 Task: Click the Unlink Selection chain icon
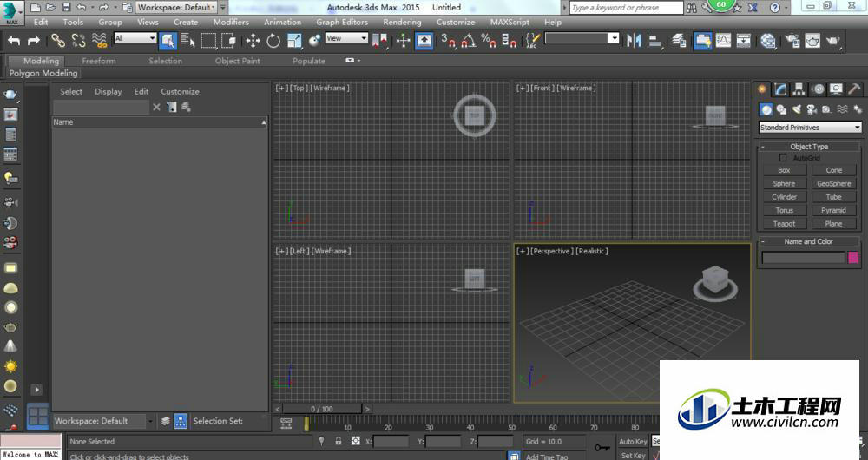coord(78,40)
